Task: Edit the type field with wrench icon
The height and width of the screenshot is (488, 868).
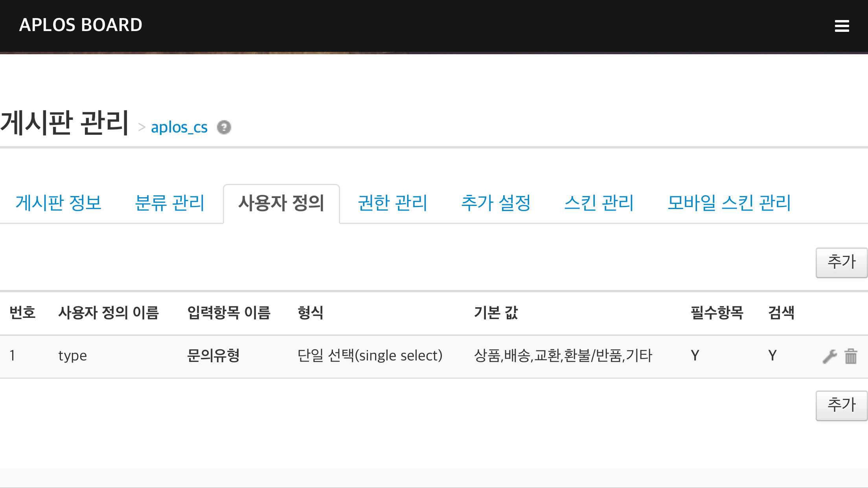Action: (829, 356)
